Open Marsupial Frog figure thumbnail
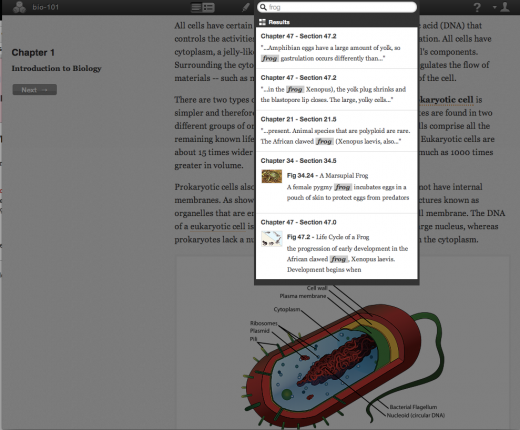The height and width of the screenshot is (430, 520). pyautogui.click(x=271, y=176)
